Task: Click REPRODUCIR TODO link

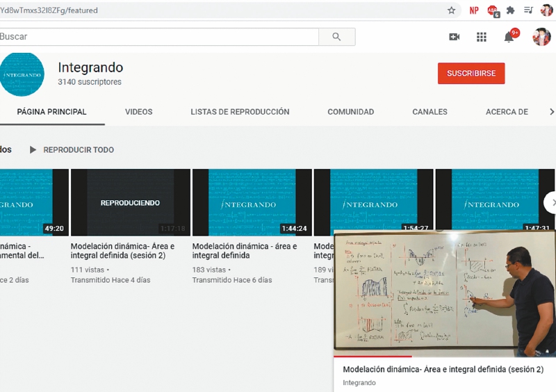Action: (79, 149)
